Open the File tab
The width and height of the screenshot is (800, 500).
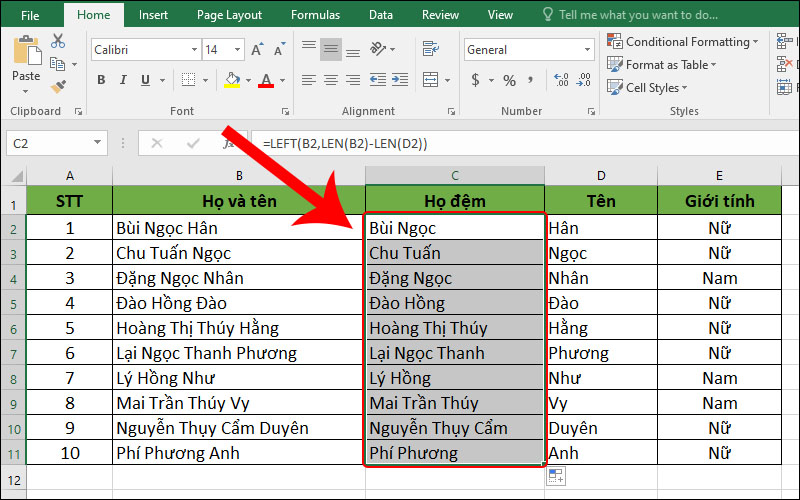(x=30, y=15)
